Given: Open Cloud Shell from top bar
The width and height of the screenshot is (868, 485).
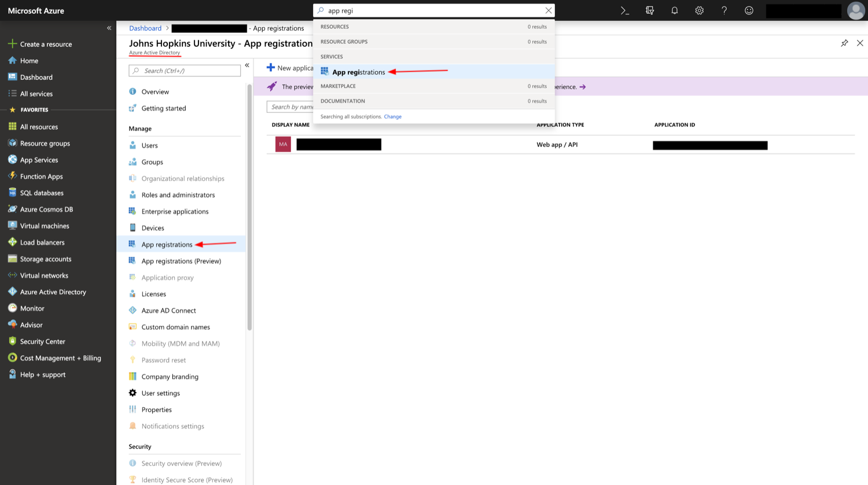Looking at the screenshot, I should pos(625,10).
